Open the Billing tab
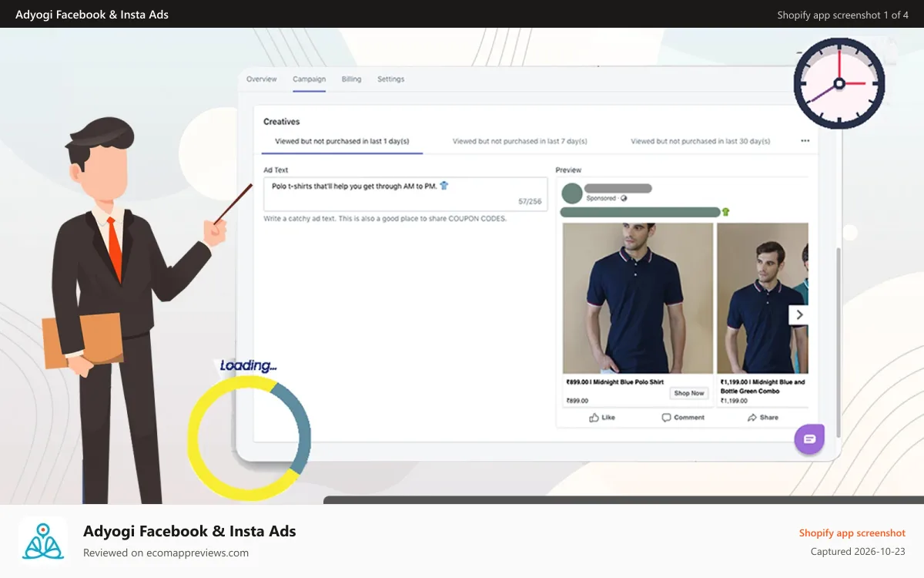 351,79
